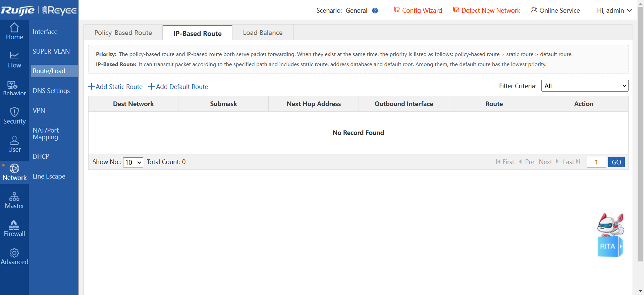
Task: Switch to the Policy-Based Route tab
Action: coord(123,33)
